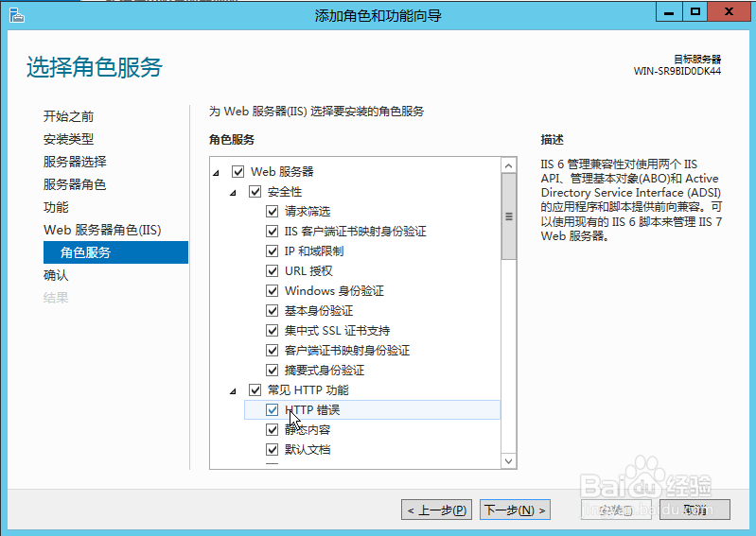Image resolution: width=756 pixels, height=536 pixels.
Task: Uncheck the 默认文档 checkbox
Action: [272, 450]
